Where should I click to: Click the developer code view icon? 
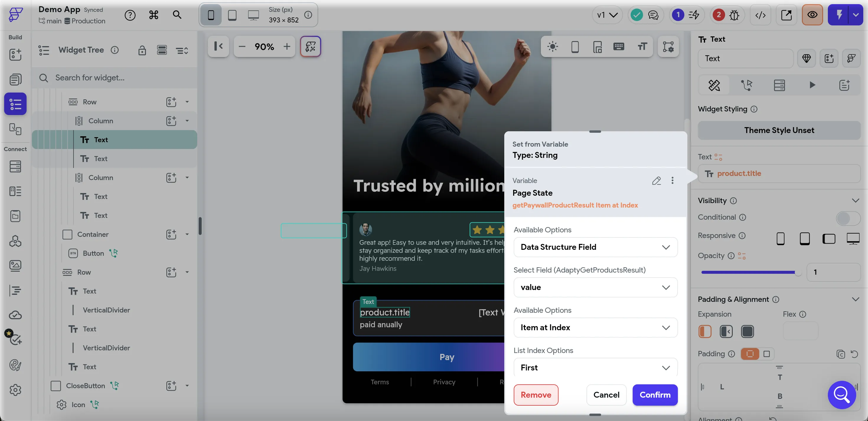pyautogui.click(x=760, y=15)
